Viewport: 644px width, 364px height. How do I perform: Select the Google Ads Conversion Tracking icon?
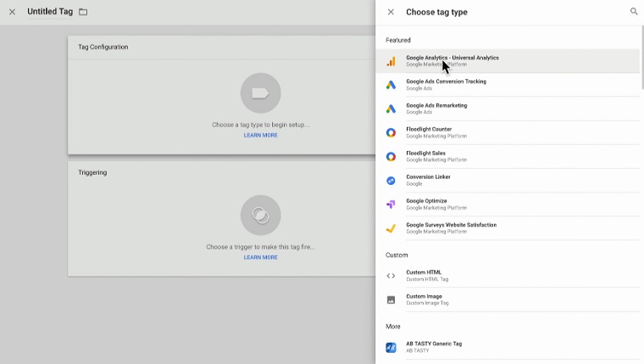[391, 85]
